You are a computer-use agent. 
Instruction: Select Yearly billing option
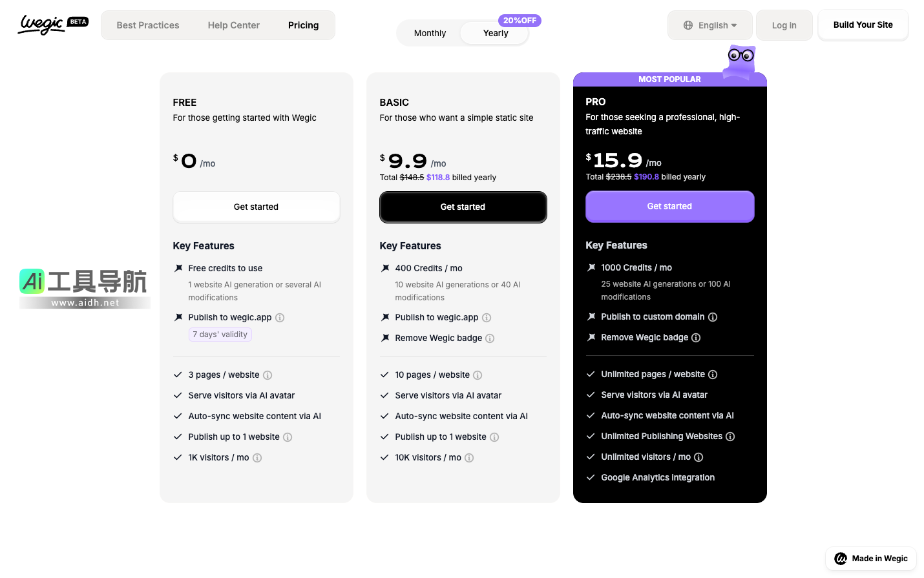coord(496,33)
